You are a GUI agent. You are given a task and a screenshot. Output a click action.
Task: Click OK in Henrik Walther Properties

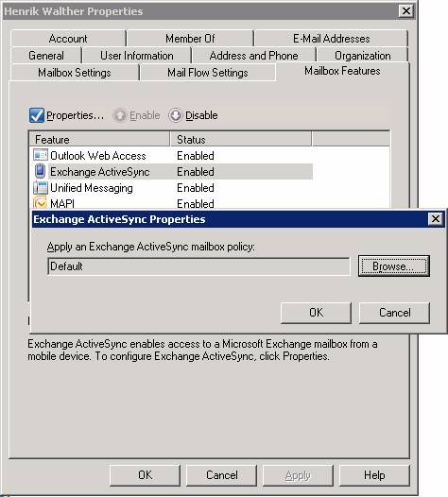click(145, 475)
